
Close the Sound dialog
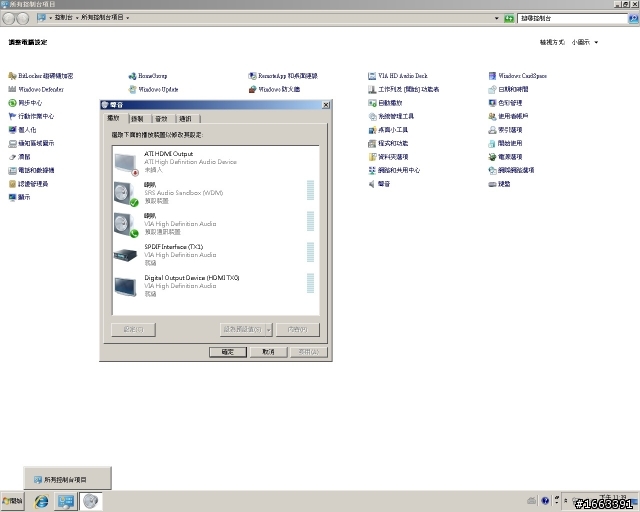tap(326, 105)
